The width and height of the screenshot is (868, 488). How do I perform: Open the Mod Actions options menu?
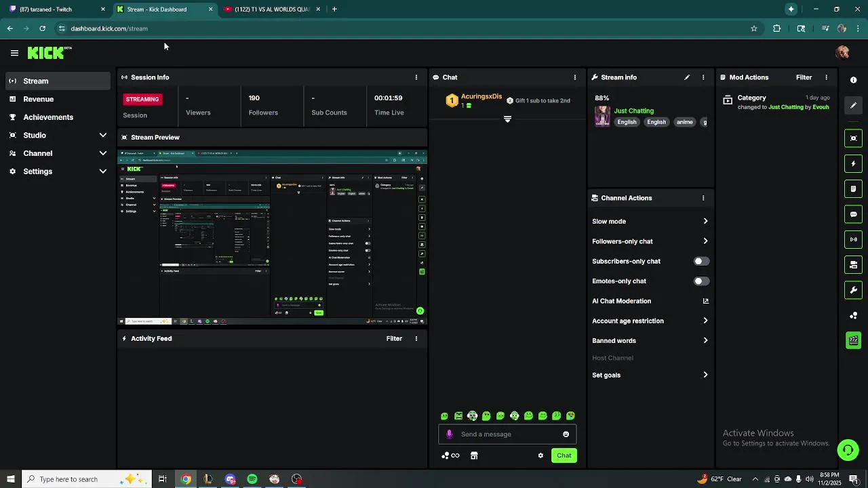tap(826, 77)
